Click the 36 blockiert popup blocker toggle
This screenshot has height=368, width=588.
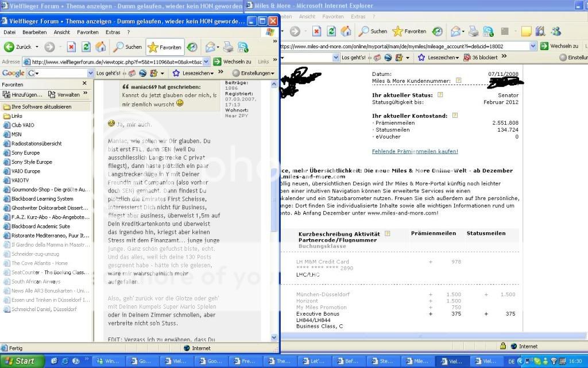pos(480,57)
